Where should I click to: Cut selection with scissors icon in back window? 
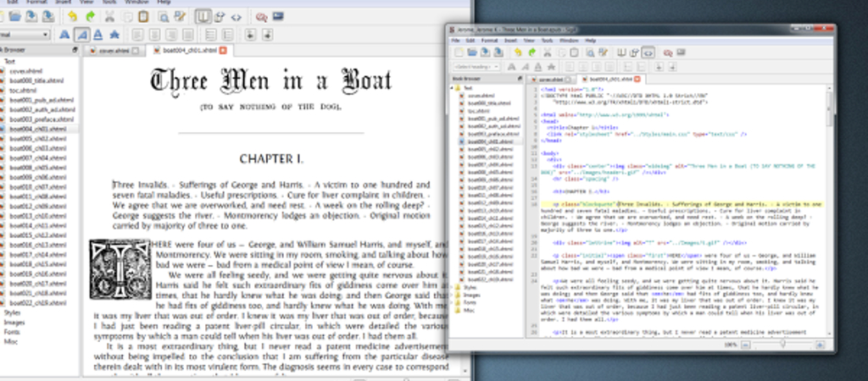(x=109, y=17)
